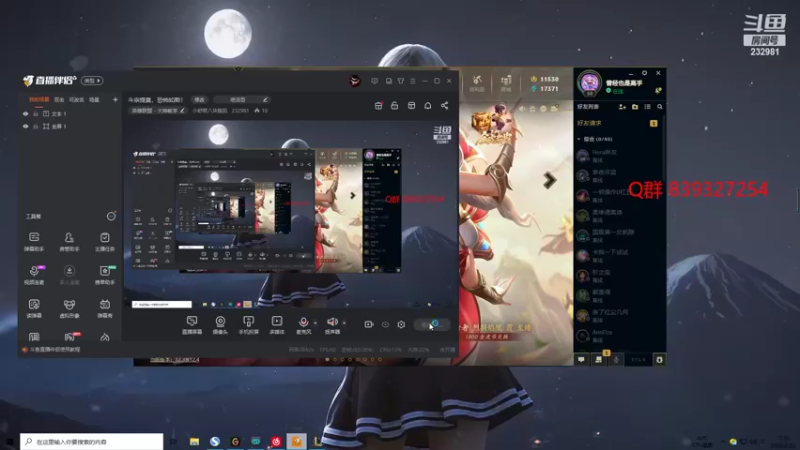Toggle lock on 文本 1 source

(36, 114)
